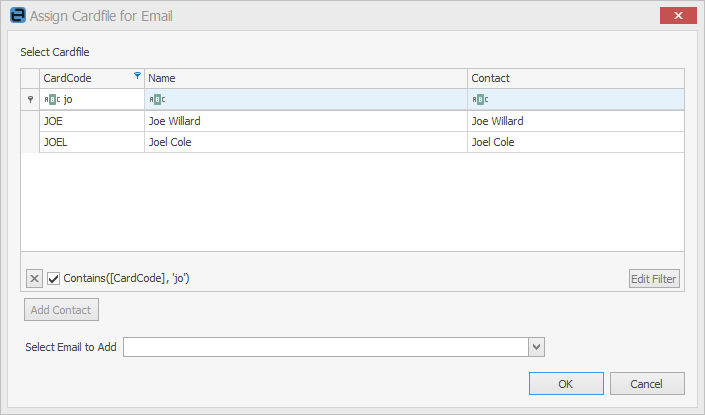This screenshot has height=415, width=705.
Task: Click the CardCode column filter funnel icon
Action: (138, 76)
